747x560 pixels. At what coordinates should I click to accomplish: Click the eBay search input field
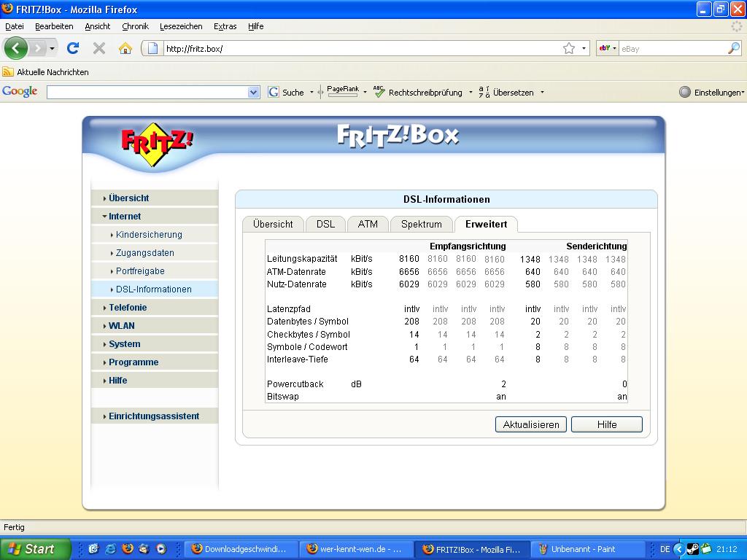673,48
